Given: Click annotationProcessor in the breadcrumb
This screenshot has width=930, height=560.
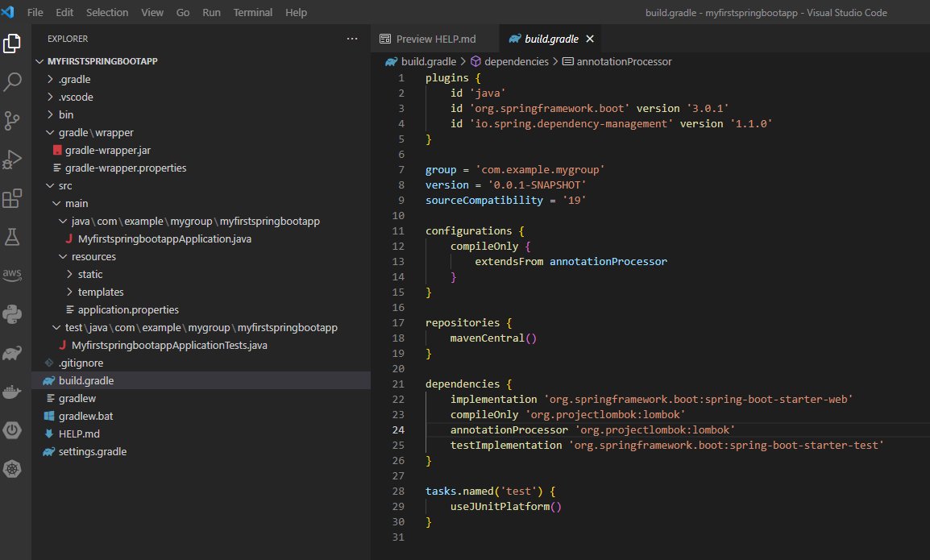Looking at the screenshot, I should tap(624, 61).
